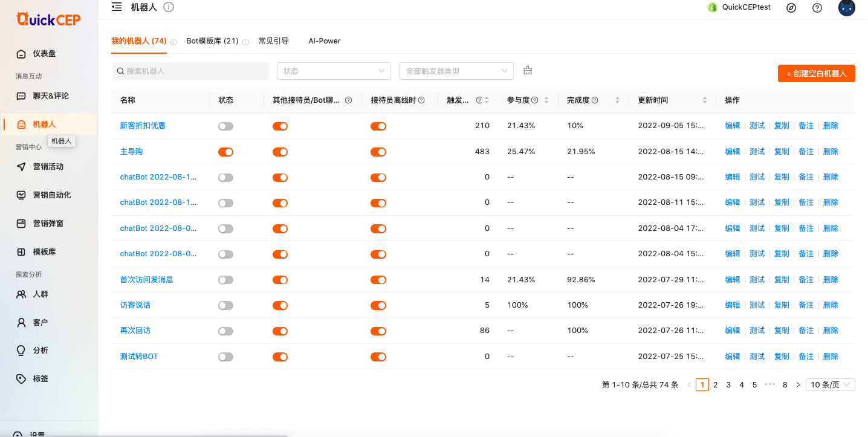Open 营销活动 in sidebar menu
Screen dimensions: 868x437
pos(48,167)
